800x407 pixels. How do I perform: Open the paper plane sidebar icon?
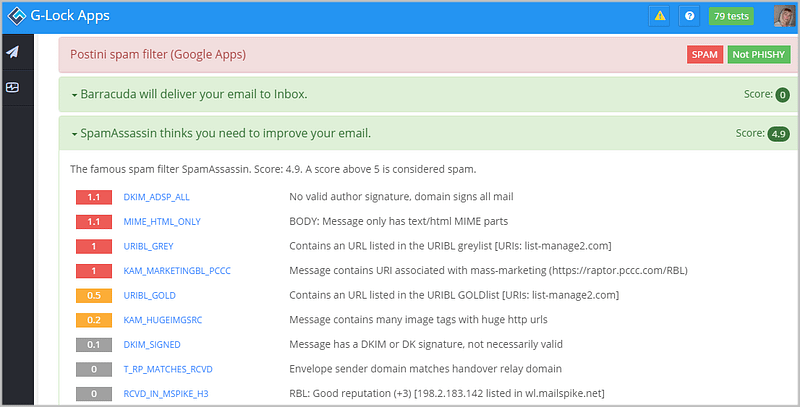click(13, 52)
